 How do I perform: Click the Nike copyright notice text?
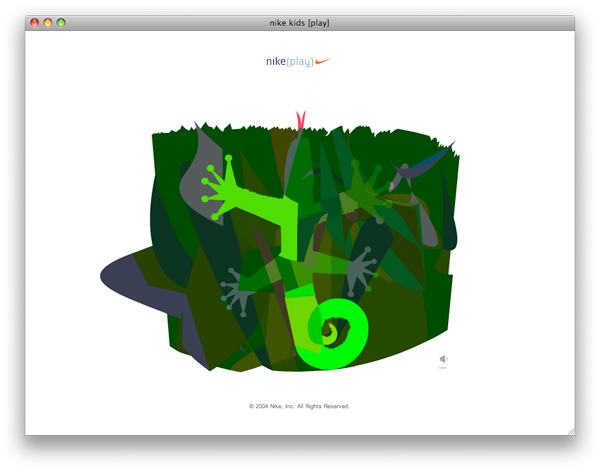(299, 406)
